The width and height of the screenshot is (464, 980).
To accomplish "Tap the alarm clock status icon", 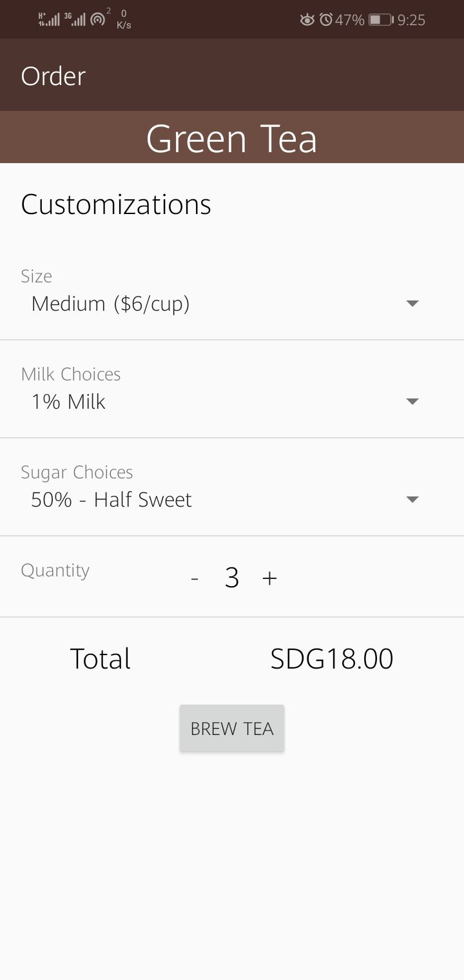I will (326, 20).
